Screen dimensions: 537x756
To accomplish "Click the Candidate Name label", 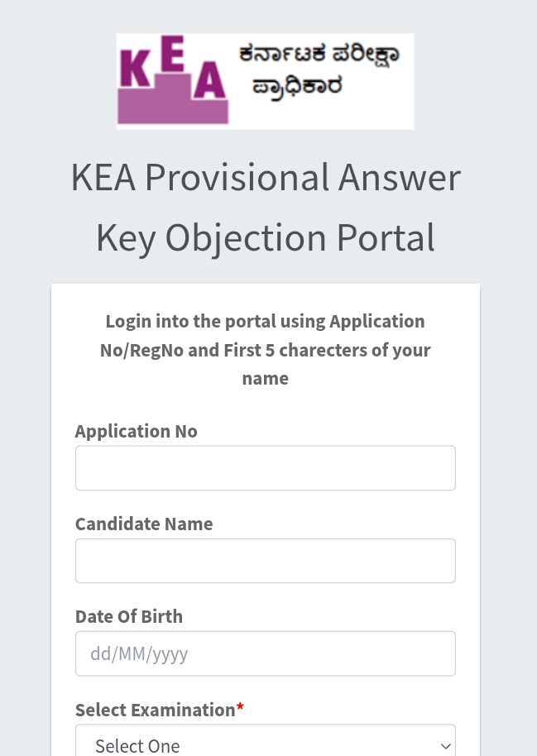I will pyautogui.click(x=144, y=524).
